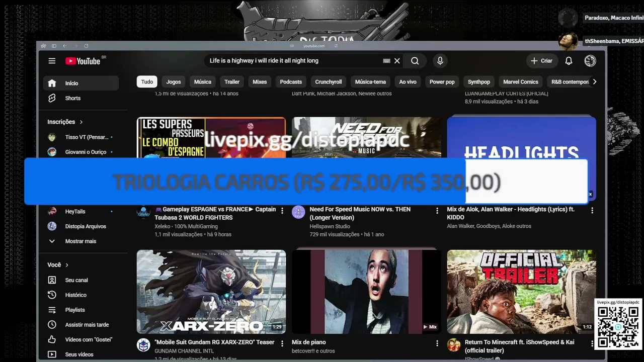Choose the Música-tema chip
This screenshot has width=644, height=362.
(370, 82)
